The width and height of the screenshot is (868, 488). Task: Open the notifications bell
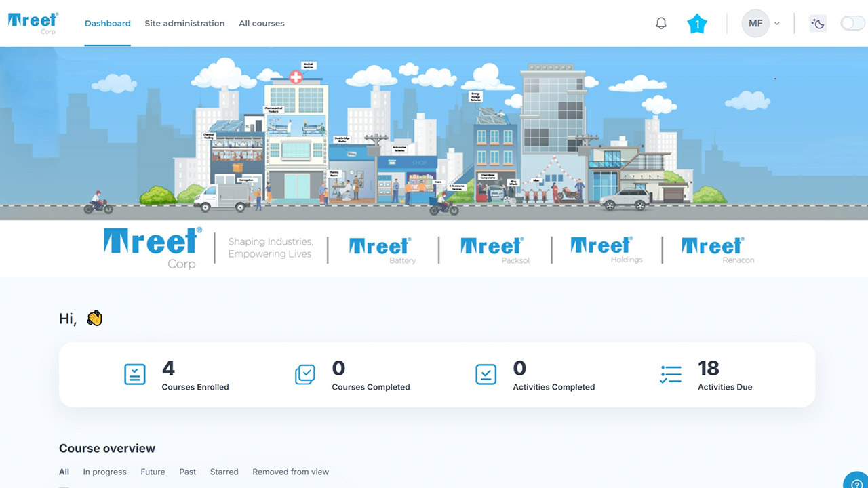point(661,23)
